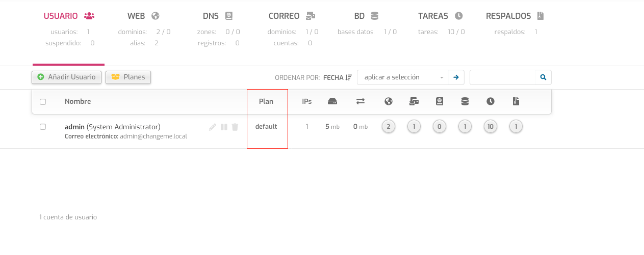Switch to the DNS tab
Viewport: 644px width, 255px height.
218,16
